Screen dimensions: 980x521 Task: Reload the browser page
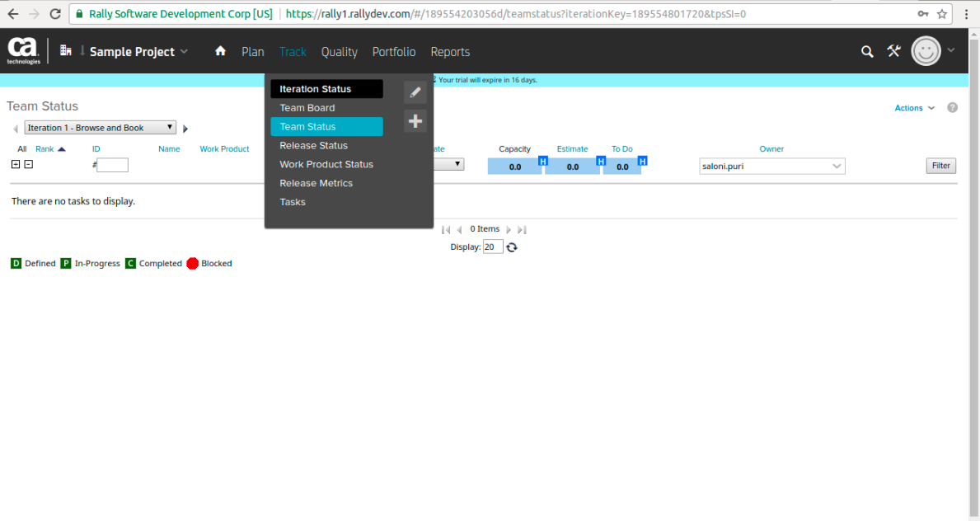click(x=55, y=14)
